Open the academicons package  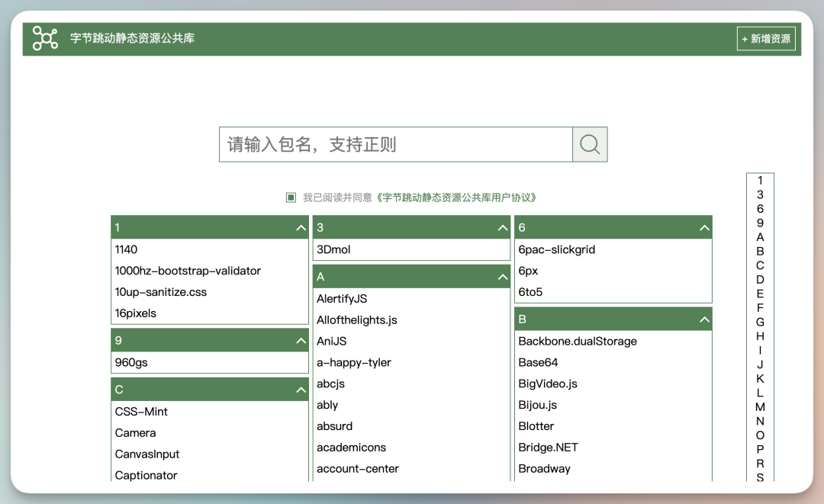pyautogui.click(x=351, y=448)
